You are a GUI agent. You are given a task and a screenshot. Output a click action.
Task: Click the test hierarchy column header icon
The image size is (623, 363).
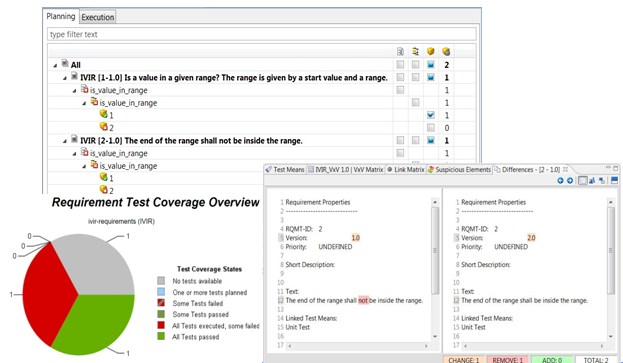coord(415,51)
